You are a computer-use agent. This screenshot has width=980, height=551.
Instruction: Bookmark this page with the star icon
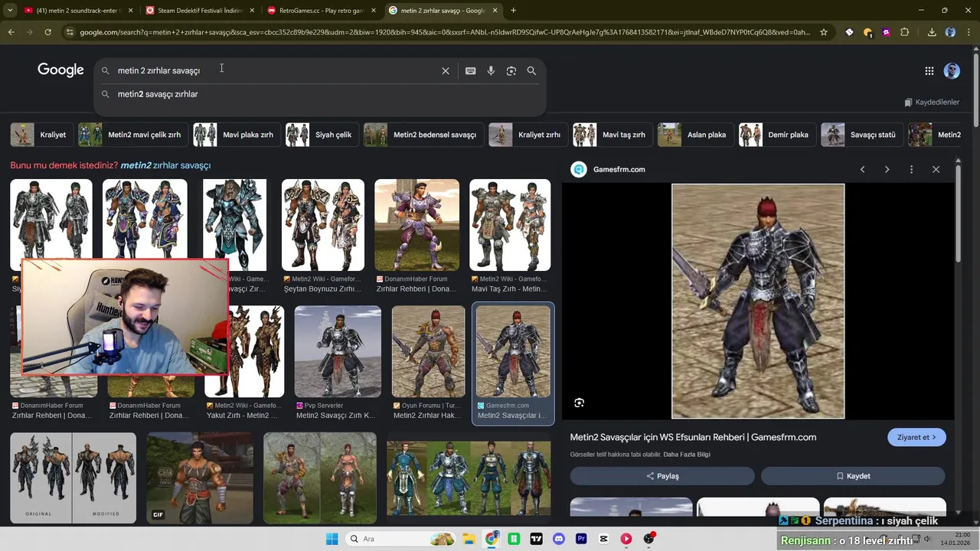click(824, 32)
